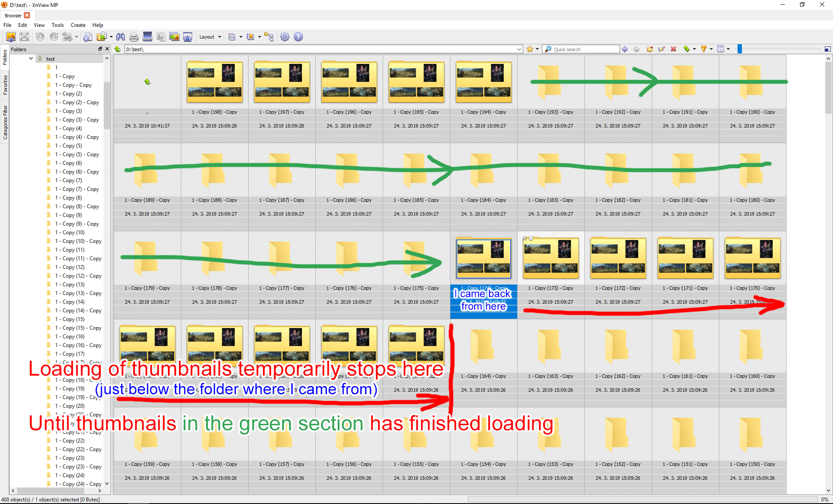833x504 pixels.
Task: Click the Print icon in toolbar
Action: (134, 37)
